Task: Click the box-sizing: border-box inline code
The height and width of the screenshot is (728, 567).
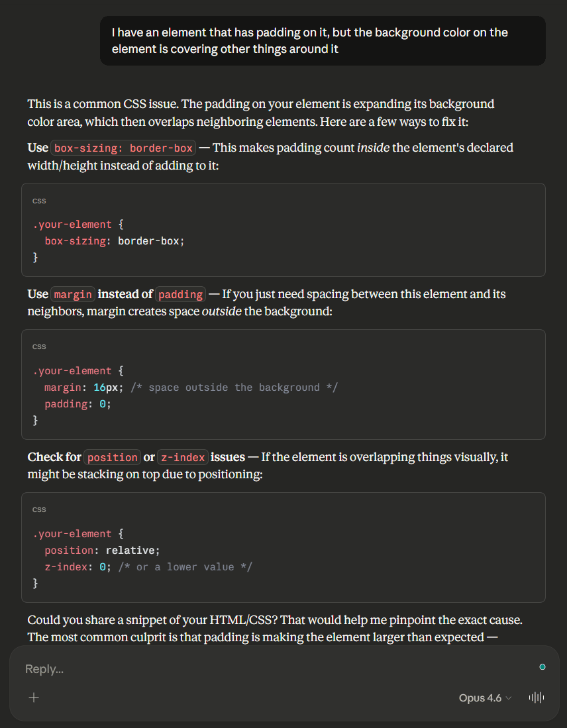Action: click(123, 148)
